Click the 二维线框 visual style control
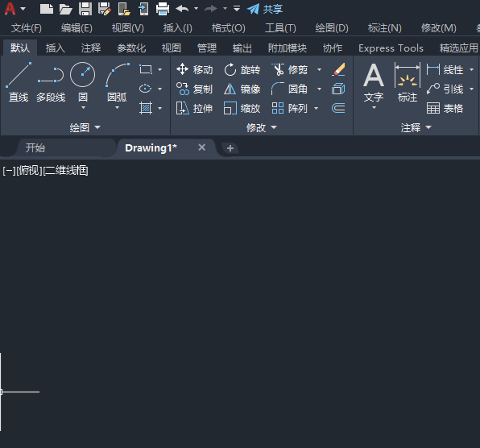The height and width of the screenshot is (448, 480). [x=66, y=171]
